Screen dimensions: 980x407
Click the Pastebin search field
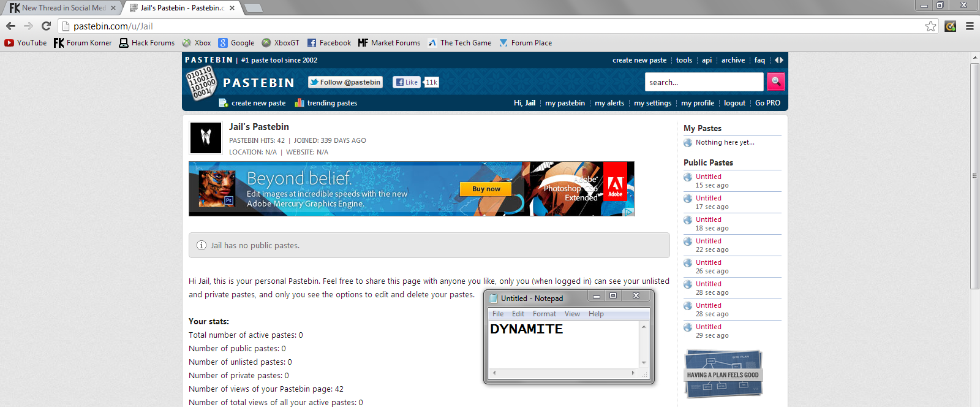tap(704, 82)
